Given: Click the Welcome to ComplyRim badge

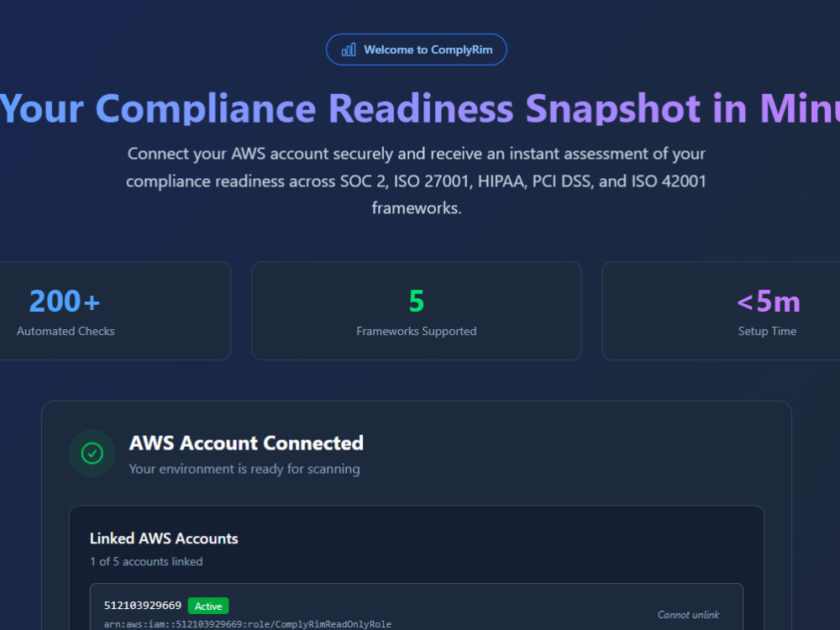Looking at the screenshot, I should [417, 50].
